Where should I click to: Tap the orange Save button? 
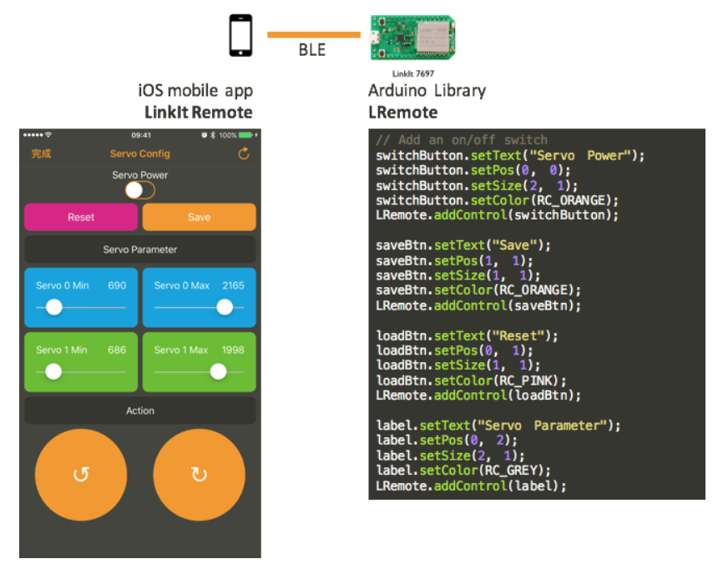click(200, 217)
